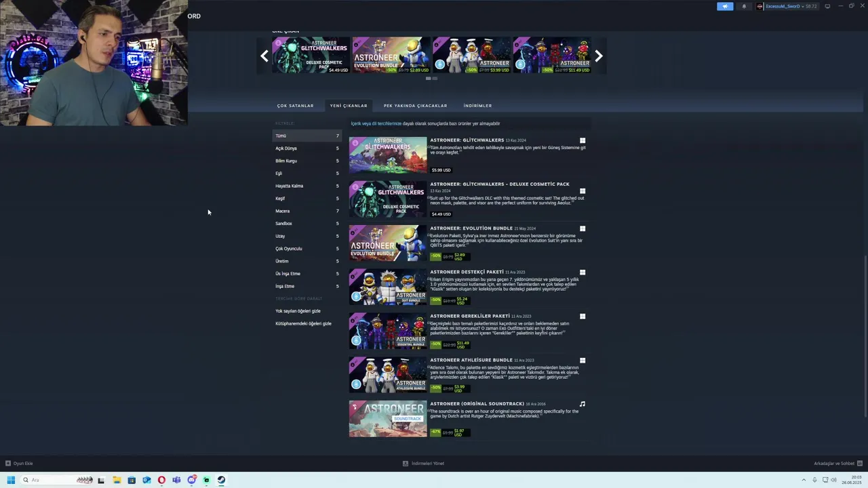Click the $1.97 USD soundtrack price
The height and width of the screenshot is (488, 868).
coord(459,432)
